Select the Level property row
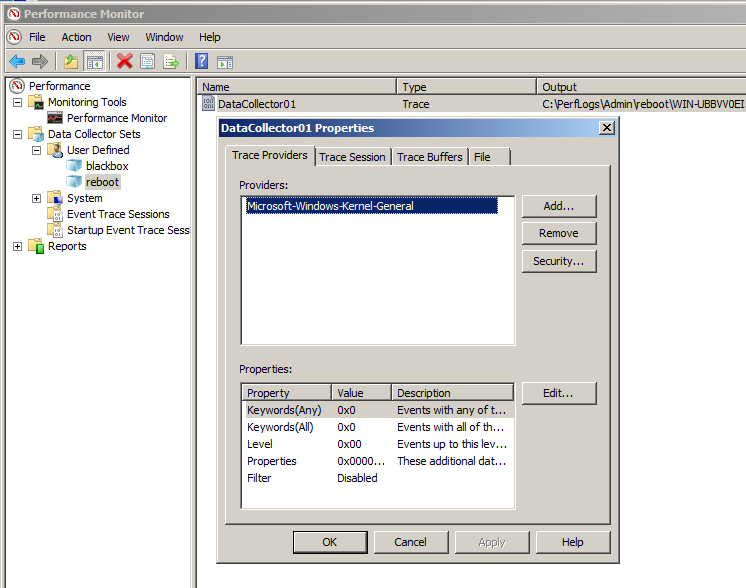Image resolution: width=746 pixels, height=588 pixels. tap(378, 444)
